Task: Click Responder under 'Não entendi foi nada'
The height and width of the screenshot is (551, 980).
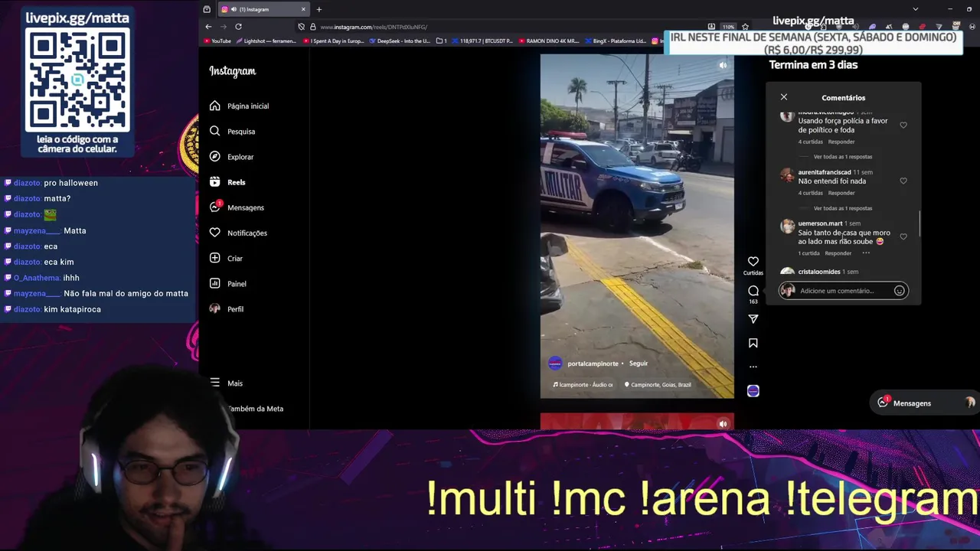Action: (x=841, y=193)
